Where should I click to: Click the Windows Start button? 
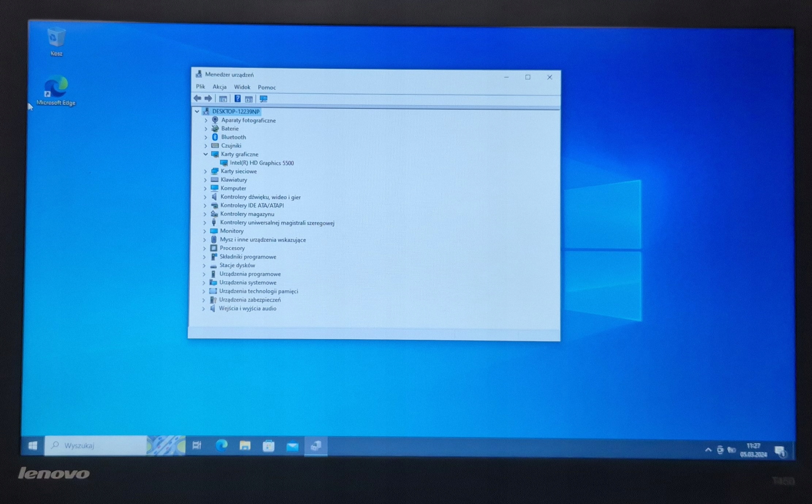pyautogui.click(x=33, y=446)
